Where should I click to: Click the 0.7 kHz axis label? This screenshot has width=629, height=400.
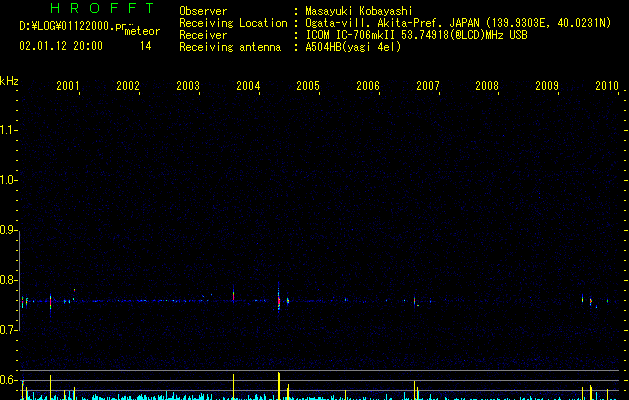tap(8, 330)
